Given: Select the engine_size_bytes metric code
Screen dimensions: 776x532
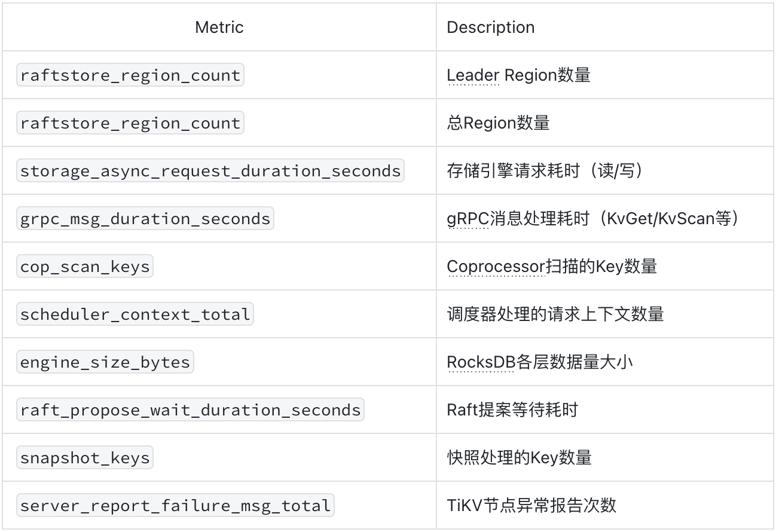Looking at the screenshot, I should (x=105, y=362).
